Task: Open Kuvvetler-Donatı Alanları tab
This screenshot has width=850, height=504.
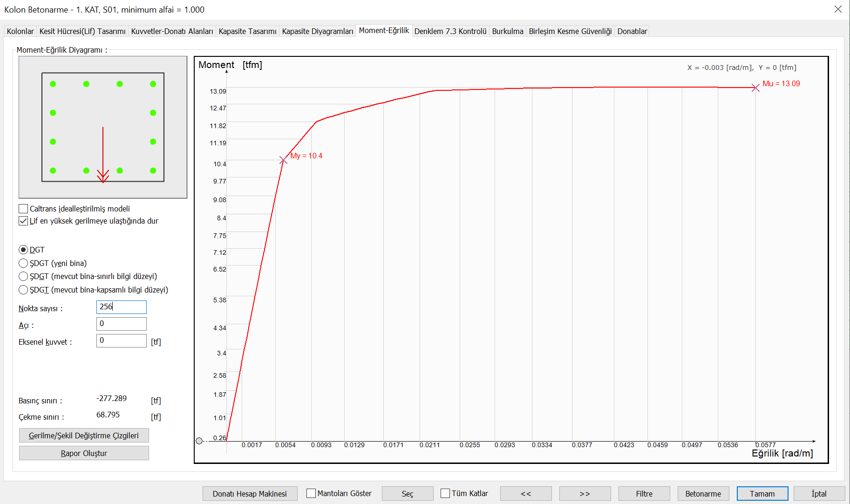Action: click(172, 31)
